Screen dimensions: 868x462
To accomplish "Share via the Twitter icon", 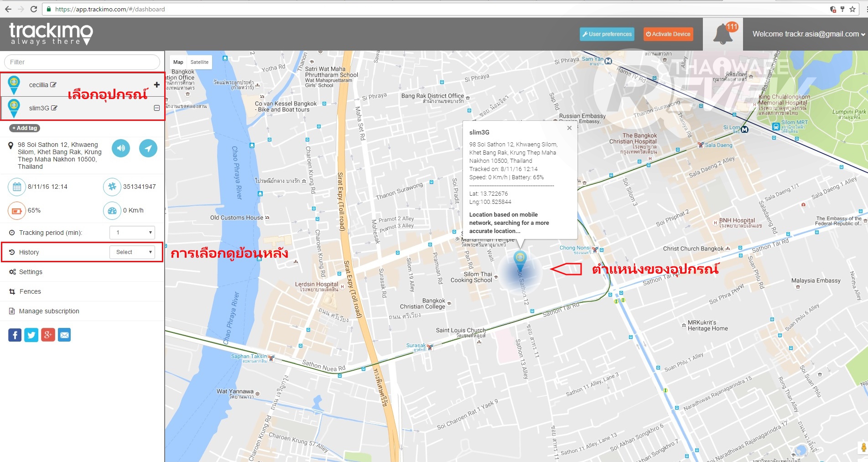I will pyautogui.click(x=31, y=335).
